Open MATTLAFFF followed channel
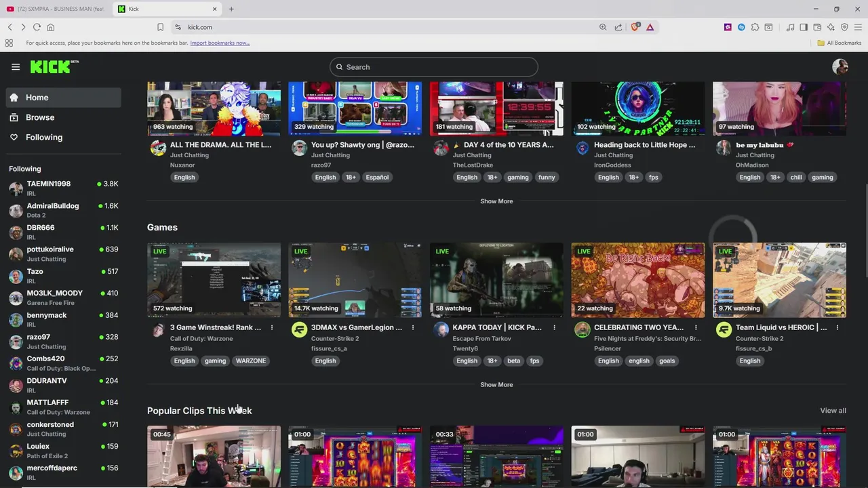Image resolution: width=868 pixels, height=488 pixels. tap(64, 407)
